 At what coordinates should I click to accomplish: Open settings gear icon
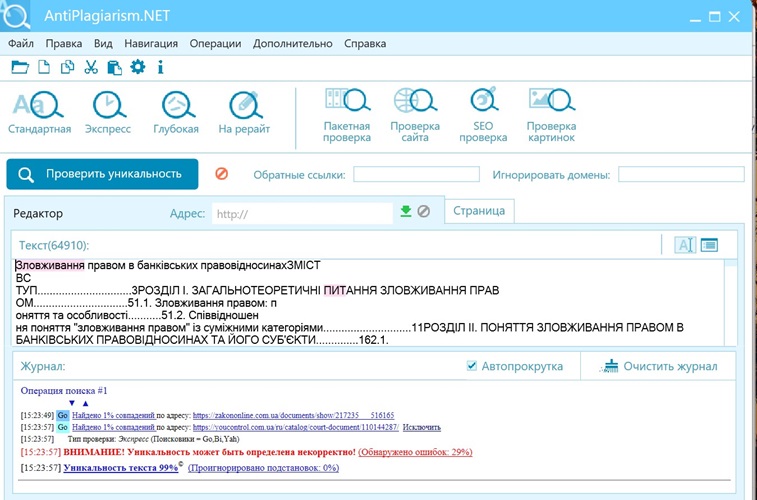[138, 67]
